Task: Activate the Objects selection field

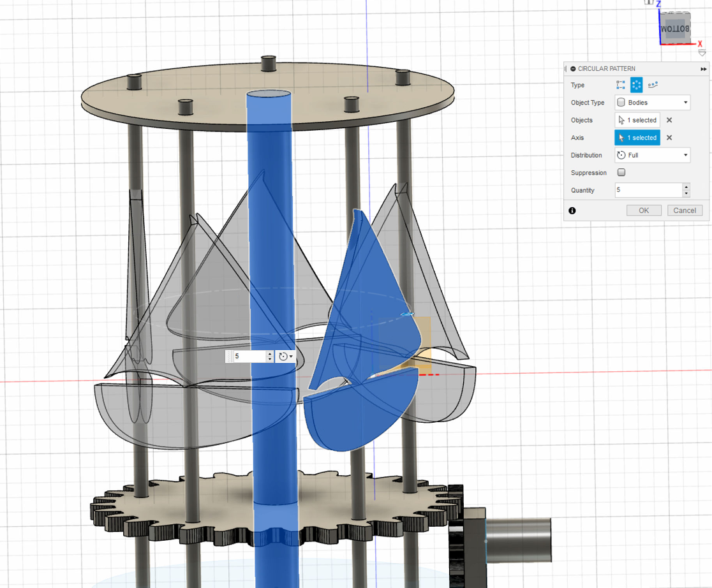Action: tap(637, 120)
